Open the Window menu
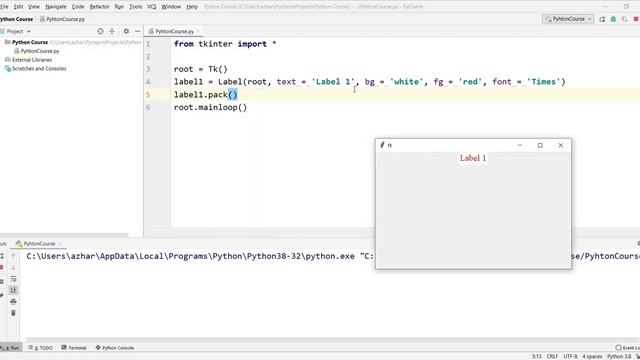This screenshot has width=640, height=360. [171, 7]
